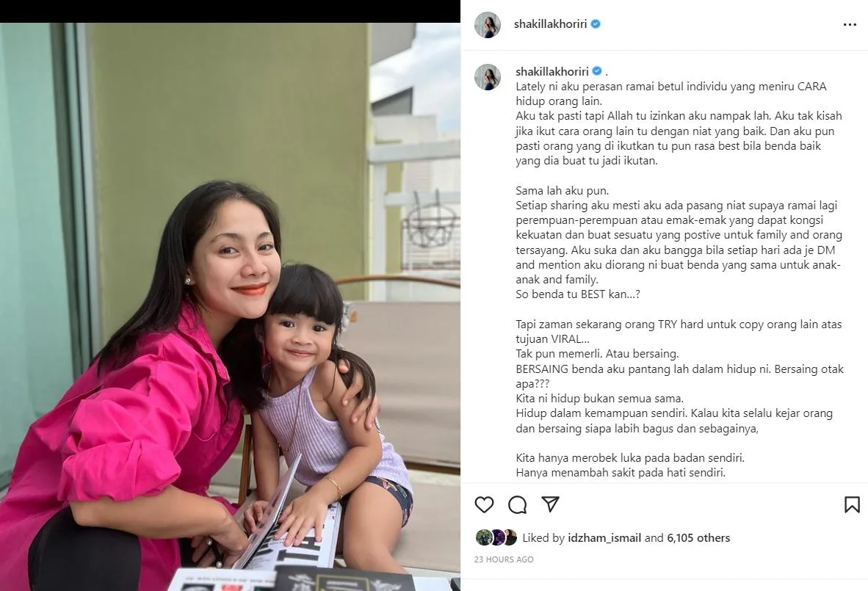Viewport: 868px width, 591px height.
Task: Click verified badge next to caption username
Action: (597, 71)
